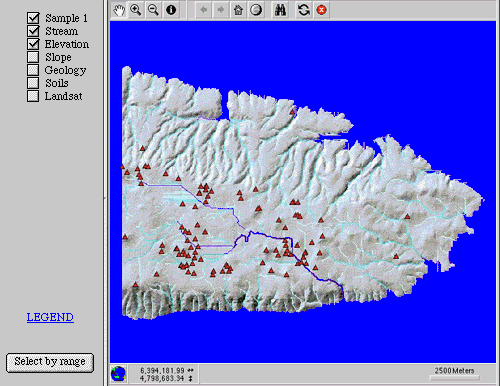Screen dimensions: 500x386
Task: Enable the Slope layer checkbox
Action: [33, 57]
